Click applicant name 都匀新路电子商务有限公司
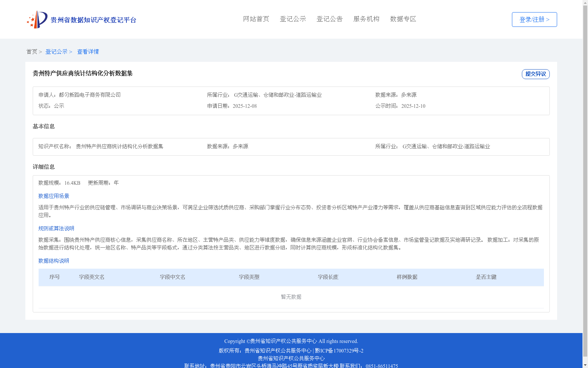This screenshot has height=368, width=588. point(90,95)
